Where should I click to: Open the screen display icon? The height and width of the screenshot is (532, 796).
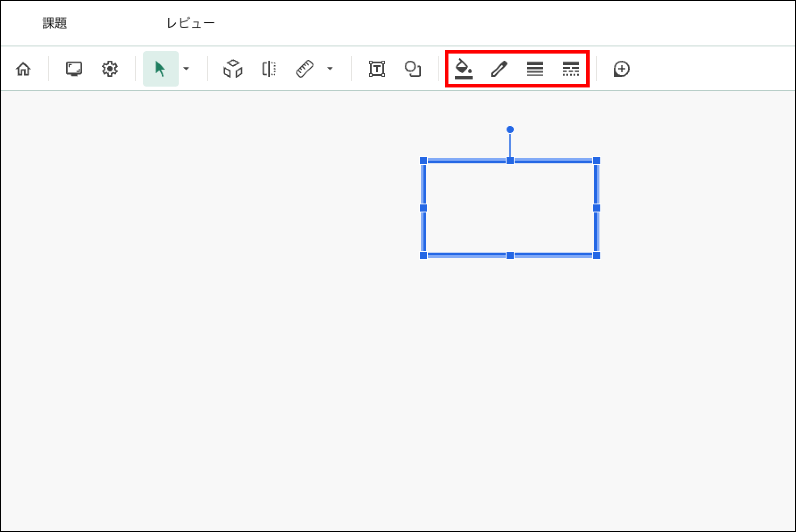pos(74,69)
